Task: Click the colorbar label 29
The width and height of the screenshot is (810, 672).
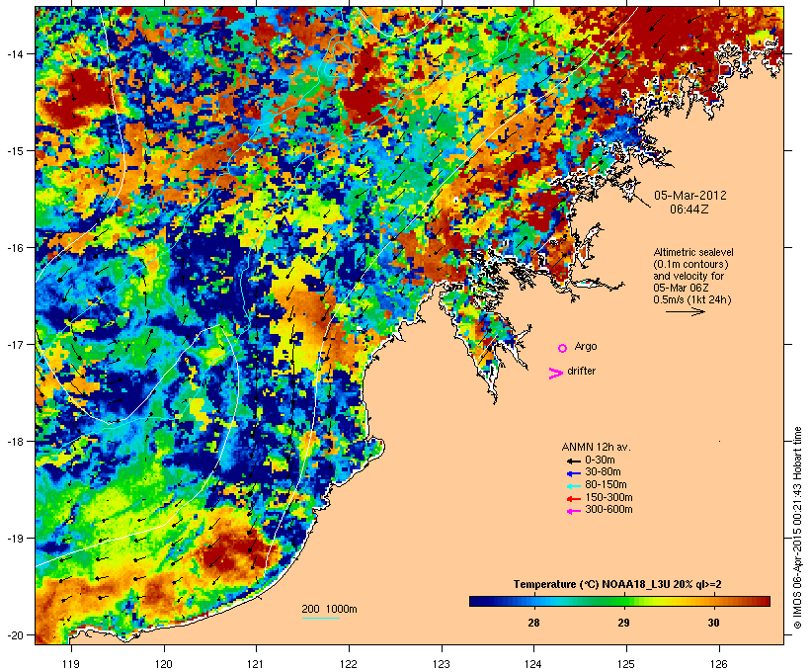Action: coord(623,623)
